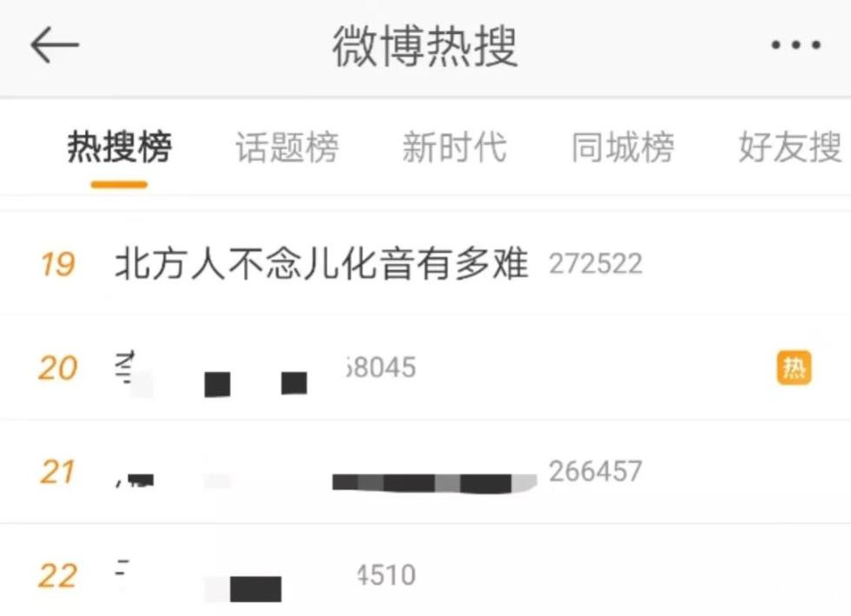This screenshot has height=616, width=851.
Task: Click the 微博热搜 page title
Action: point(425,46)
